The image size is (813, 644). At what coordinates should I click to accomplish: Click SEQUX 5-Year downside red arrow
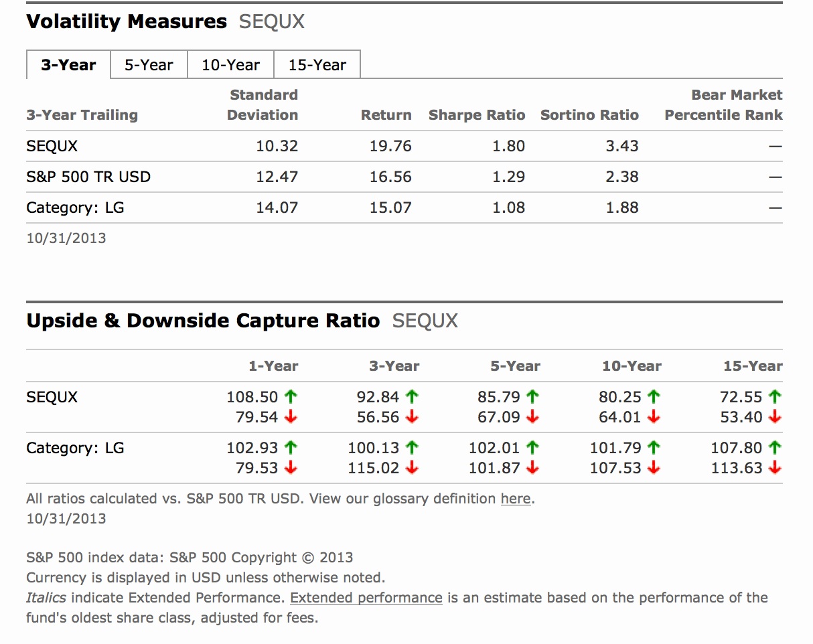[533, 417]
